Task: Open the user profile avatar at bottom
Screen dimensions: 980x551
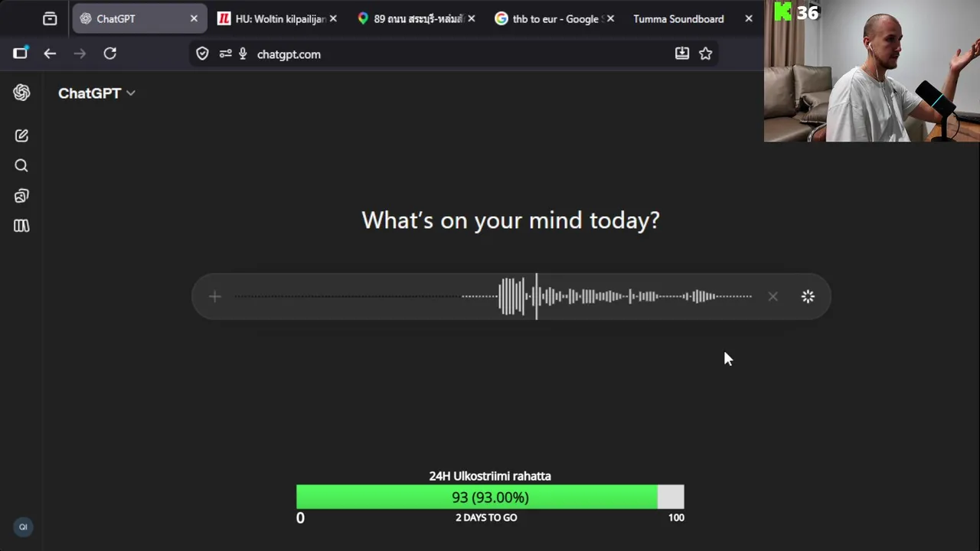Action: (x=23, y=527)
